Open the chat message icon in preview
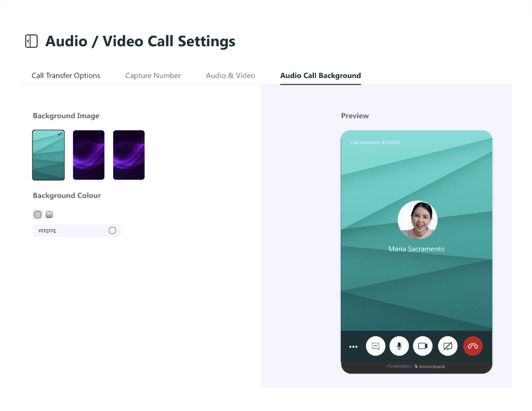 pos(375,346)
